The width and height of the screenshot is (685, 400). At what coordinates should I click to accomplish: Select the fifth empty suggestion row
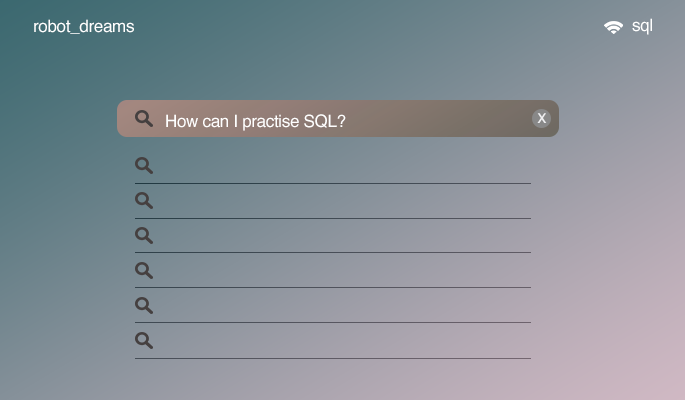340,305
